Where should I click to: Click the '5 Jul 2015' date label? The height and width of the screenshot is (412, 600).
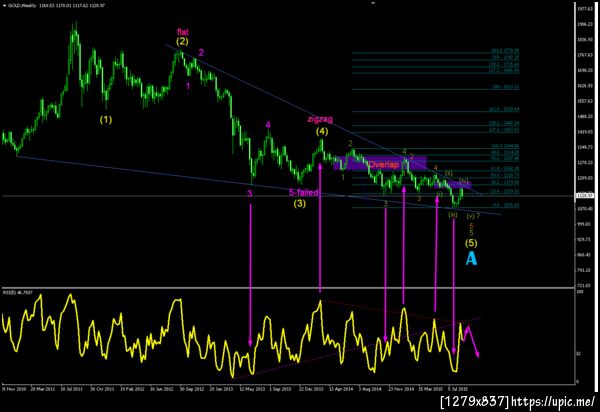pyautogui.click(x=459, y=389)
